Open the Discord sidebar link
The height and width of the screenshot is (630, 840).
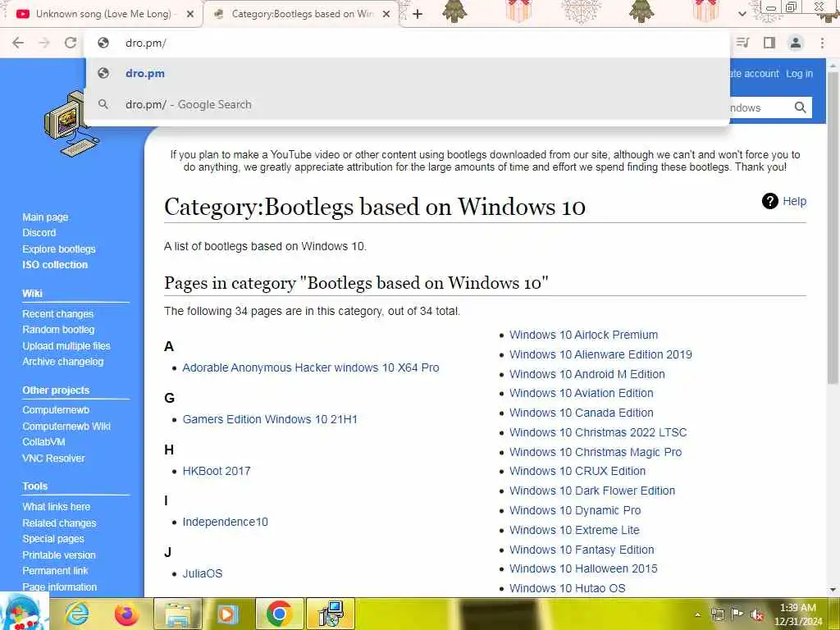39,232
